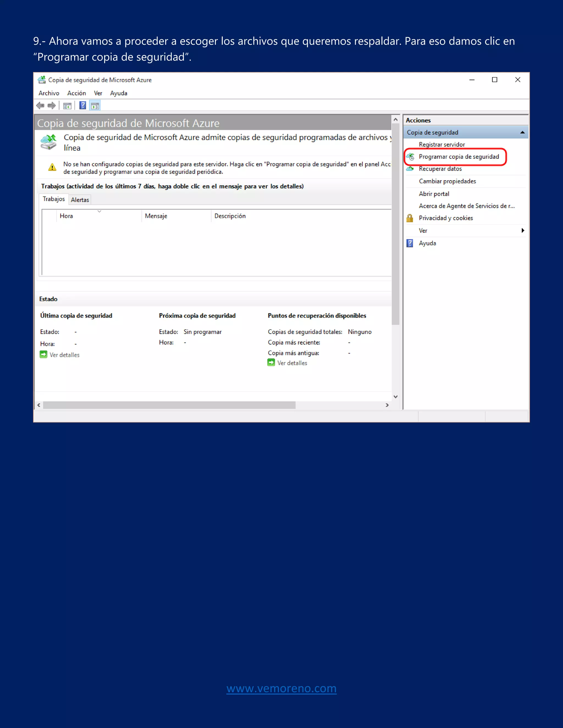
Task: Open Ver detalles under Puntos de recuperación
Action: [292, 363]
